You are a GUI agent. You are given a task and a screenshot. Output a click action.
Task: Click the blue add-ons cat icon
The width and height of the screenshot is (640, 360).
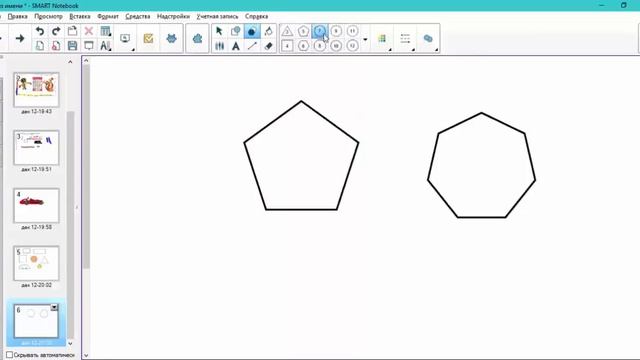click(171, 38)
